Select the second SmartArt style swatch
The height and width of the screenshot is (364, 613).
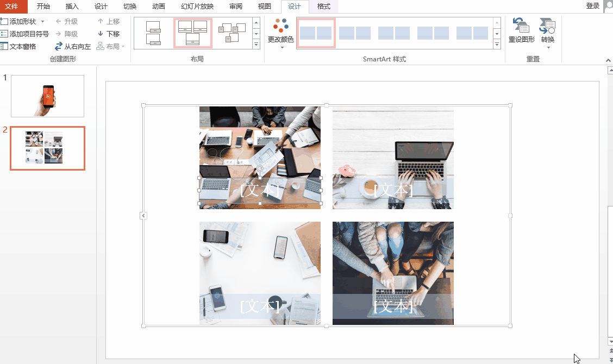(355, 33)
